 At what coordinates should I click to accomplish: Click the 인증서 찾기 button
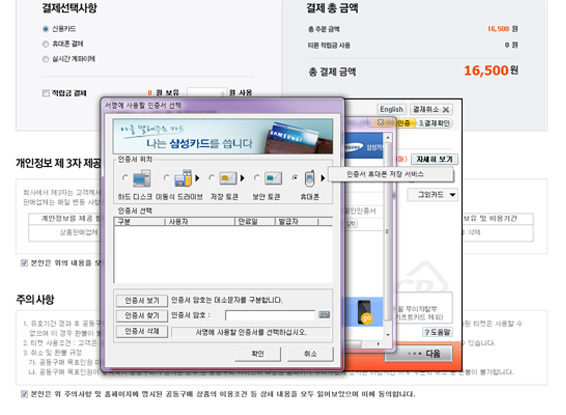click(x=142, y=316)
